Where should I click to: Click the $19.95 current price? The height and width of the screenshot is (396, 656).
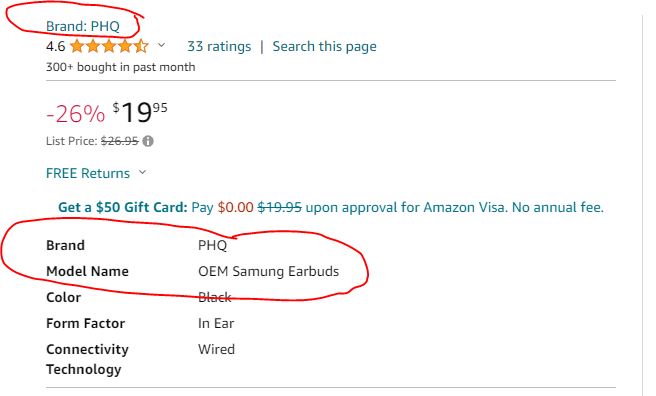pos(140,112)
